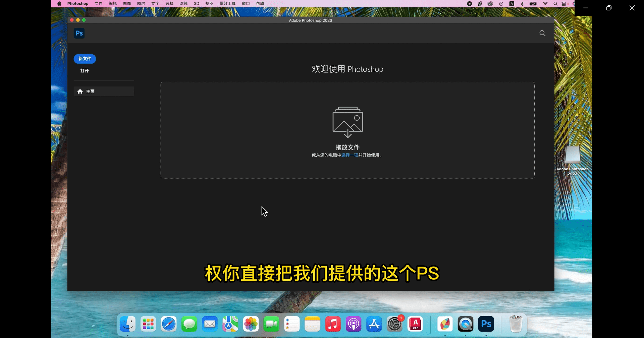The height and width of the screenshot is (338, 644).
Task: Open Reminders from the Dock
Action: click(x=292, y=324)
